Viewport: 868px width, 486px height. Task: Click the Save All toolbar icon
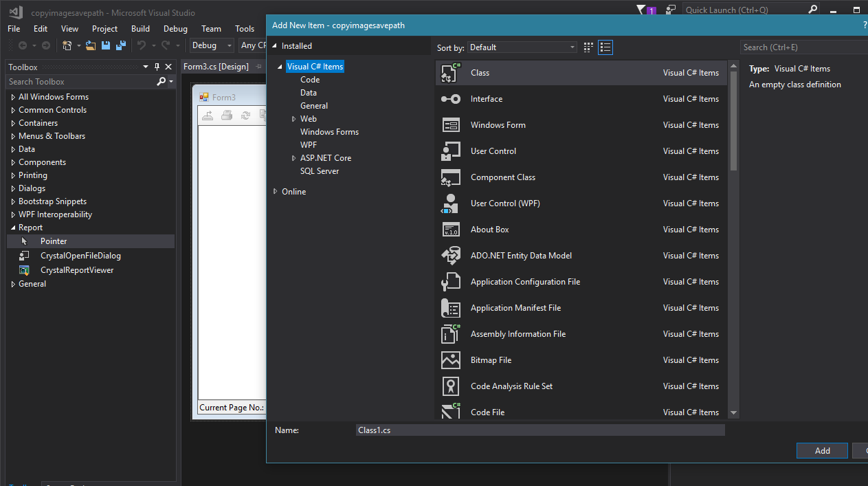point(121,45)
